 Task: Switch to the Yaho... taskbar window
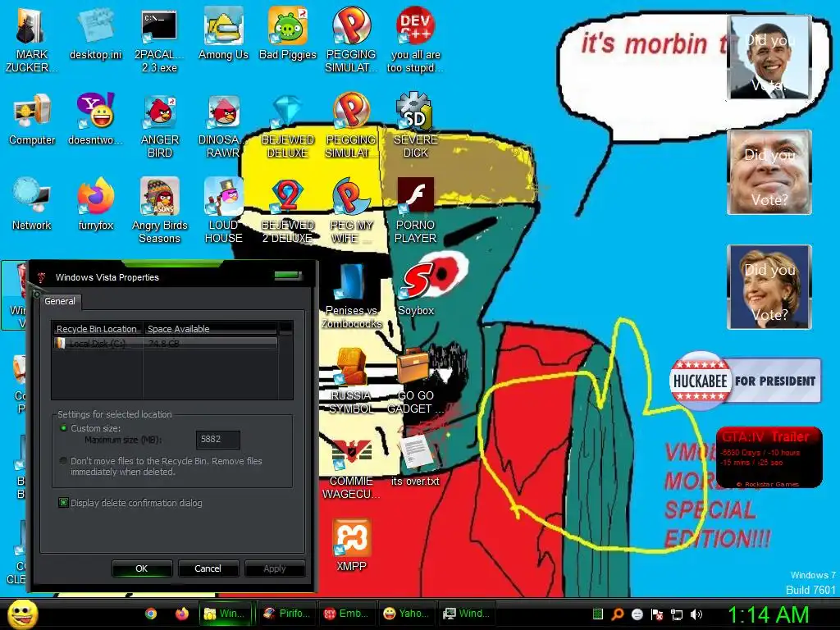click(407, 614)
